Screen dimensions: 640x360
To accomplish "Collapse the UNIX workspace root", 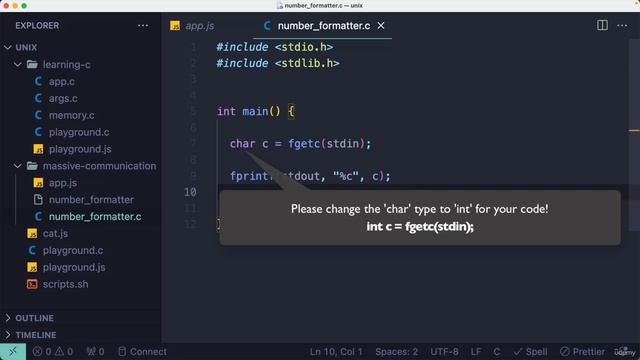I will [8, 47].
